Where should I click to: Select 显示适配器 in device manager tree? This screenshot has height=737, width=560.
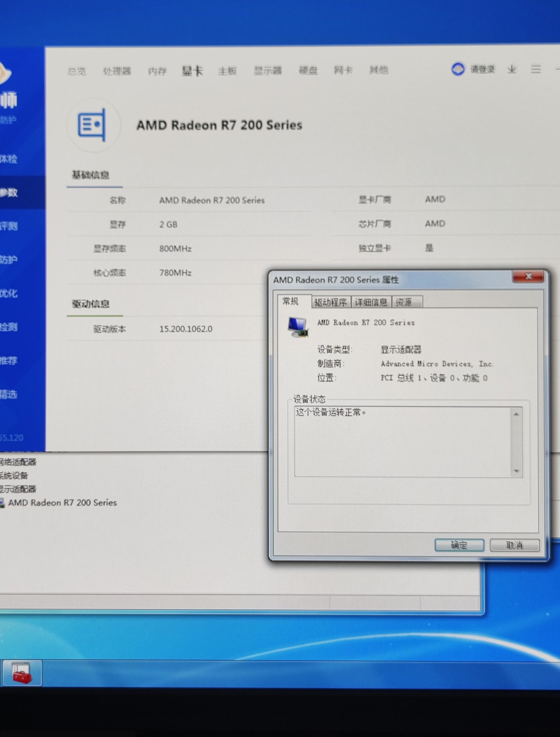pyautogui.click(x=18, y=489)
